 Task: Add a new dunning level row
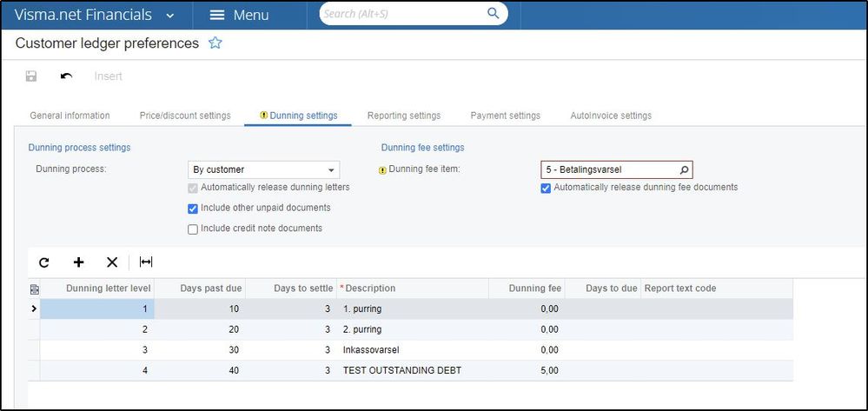pyautogui.click(x=78, y=262)
